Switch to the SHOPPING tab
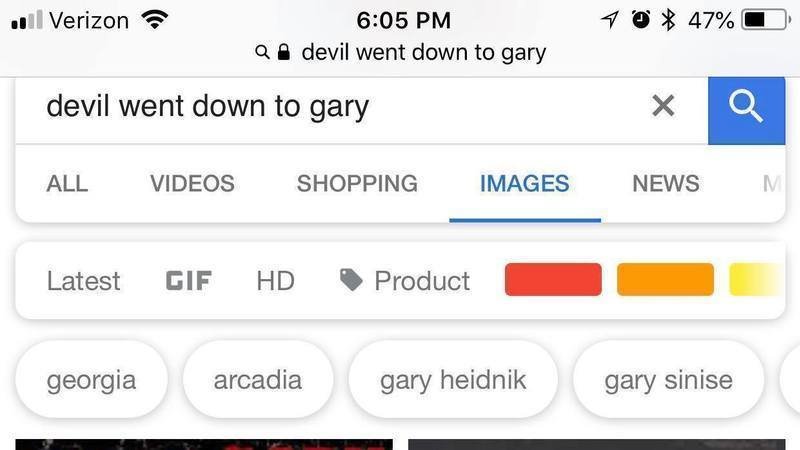Viewport: 800px width, 450px height. [x=357, y=184]
